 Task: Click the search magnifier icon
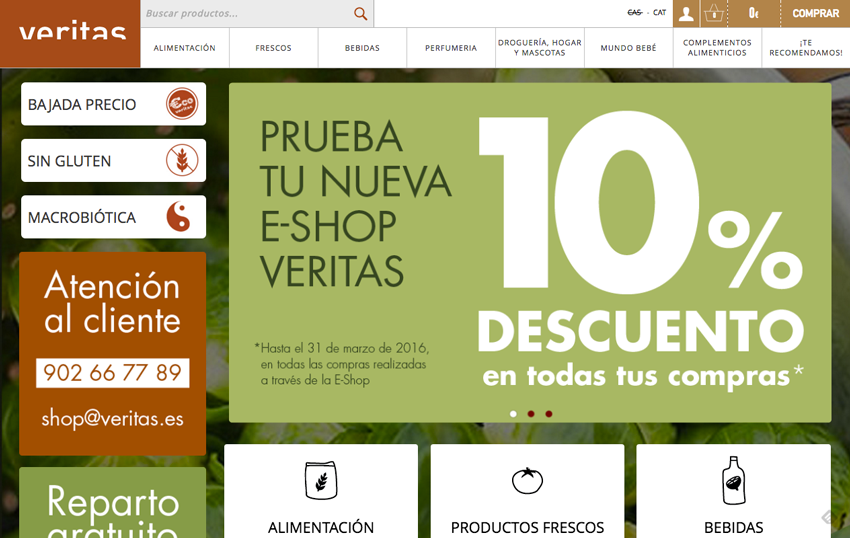point(360,14)
